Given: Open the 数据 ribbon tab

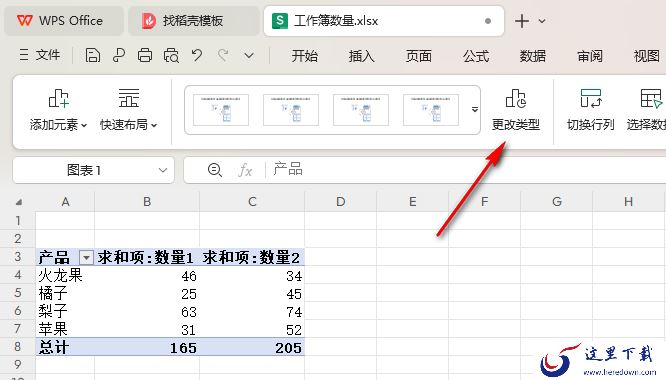Looking at the screenshot, I should coord(533,56).
